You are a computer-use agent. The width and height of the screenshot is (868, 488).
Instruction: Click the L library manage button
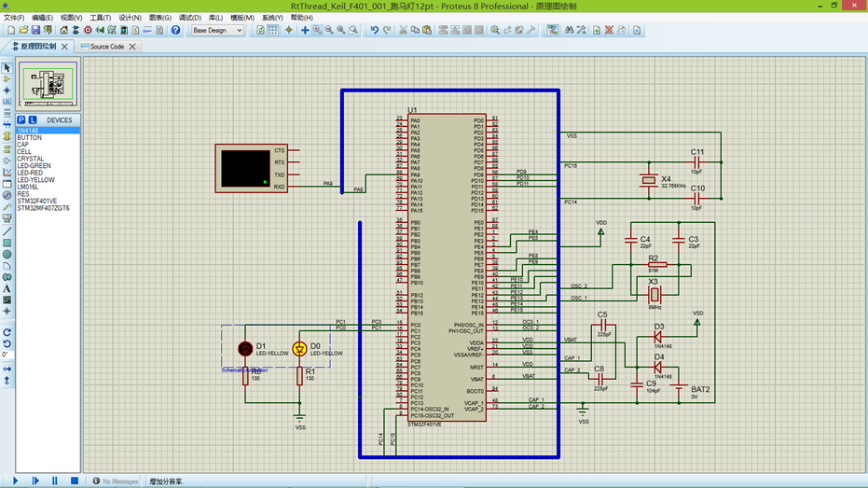33,119
